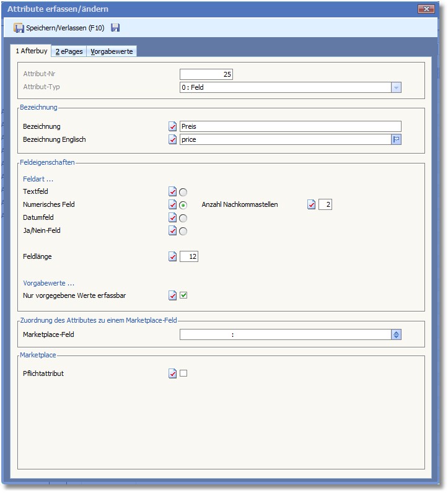Choose the Ja/Nein-Feld radio option
This screenshot has width=448, height=493.
pyautogui.click(x=183, y=231)
